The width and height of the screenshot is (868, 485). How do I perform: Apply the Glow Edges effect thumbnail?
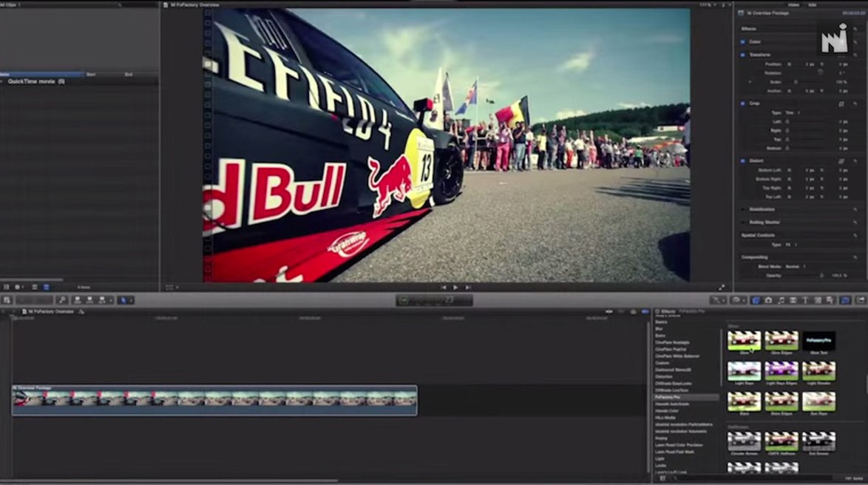[781, 340]
